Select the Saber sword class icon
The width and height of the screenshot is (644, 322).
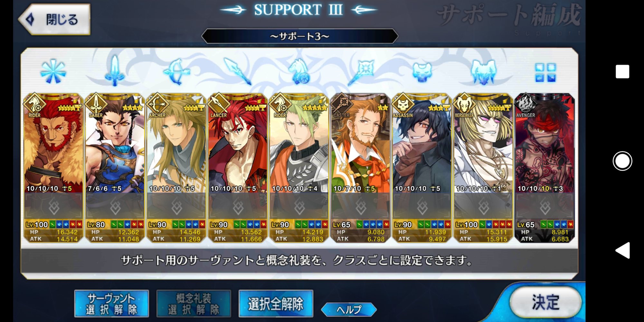[115, 71]
